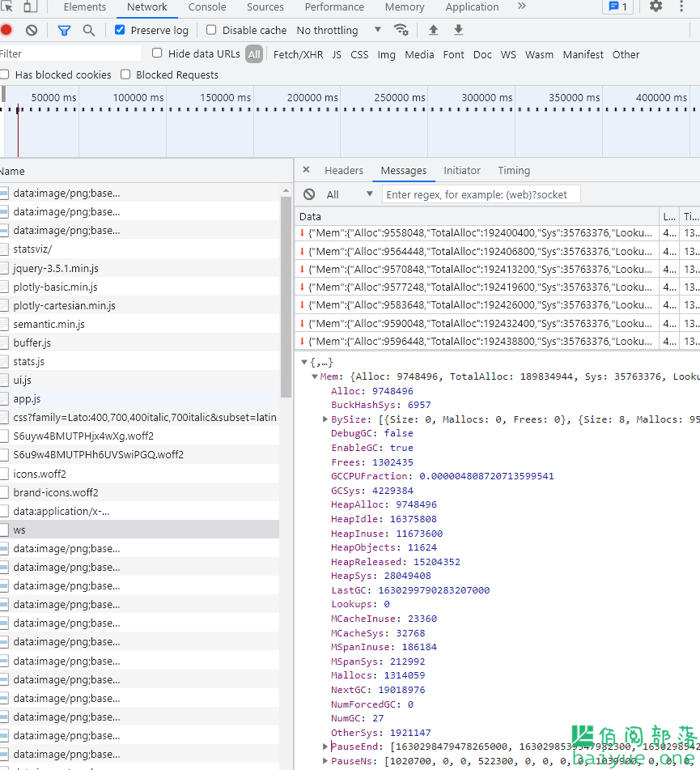Open No throttling dropdown

tap(339, 30)
